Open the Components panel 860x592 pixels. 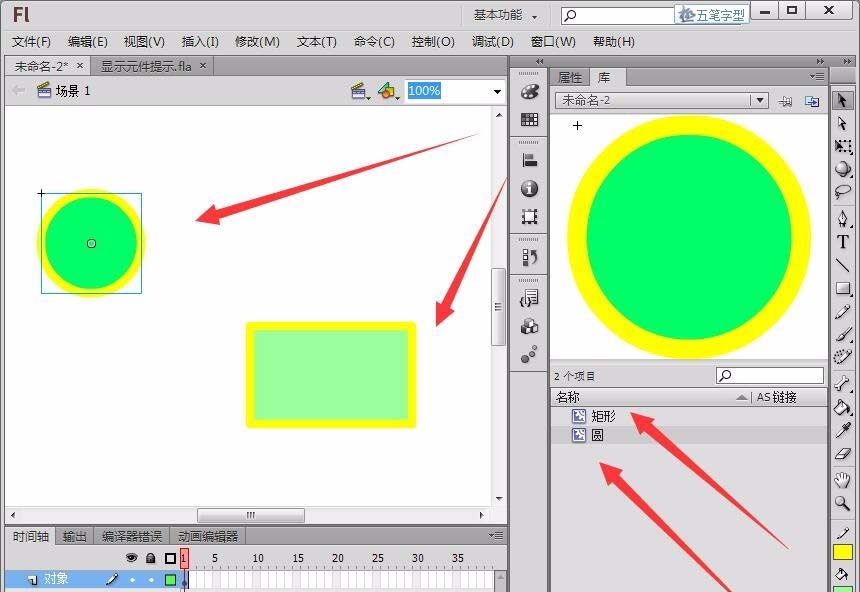529,326
